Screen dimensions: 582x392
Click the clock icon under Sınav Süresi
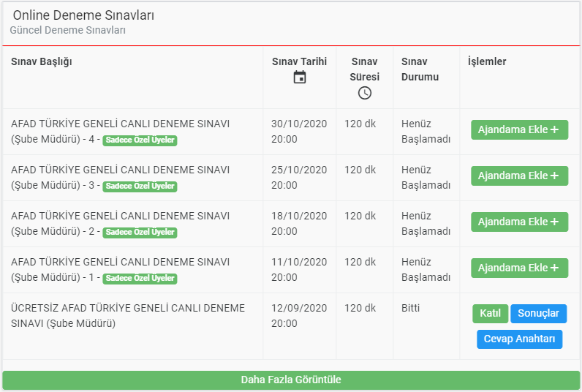tap(365, 93)
